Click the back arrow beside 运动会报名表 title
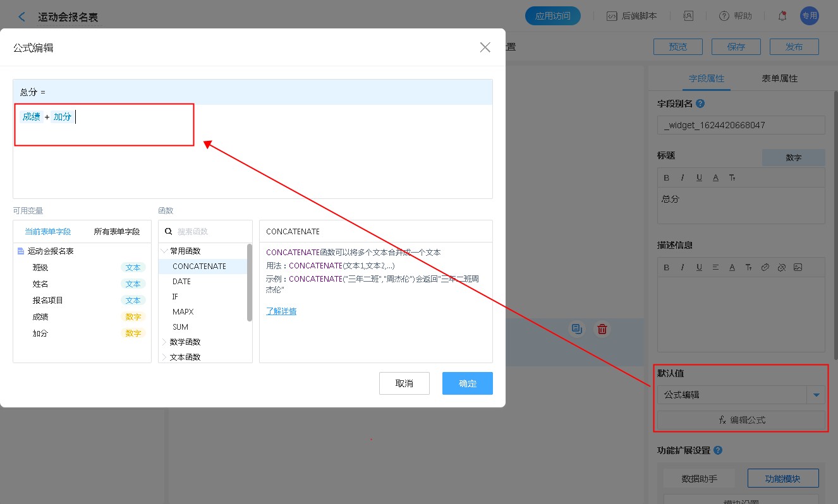The width and height of the screenshot is (838, 504). click(22, 17)
